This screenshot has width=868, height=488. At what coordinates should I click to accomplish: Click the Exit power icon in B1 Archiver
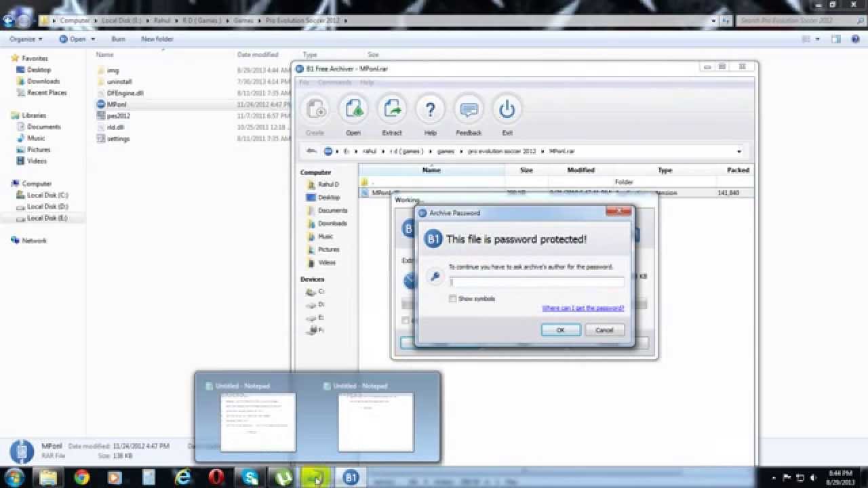tap(507, 110)
